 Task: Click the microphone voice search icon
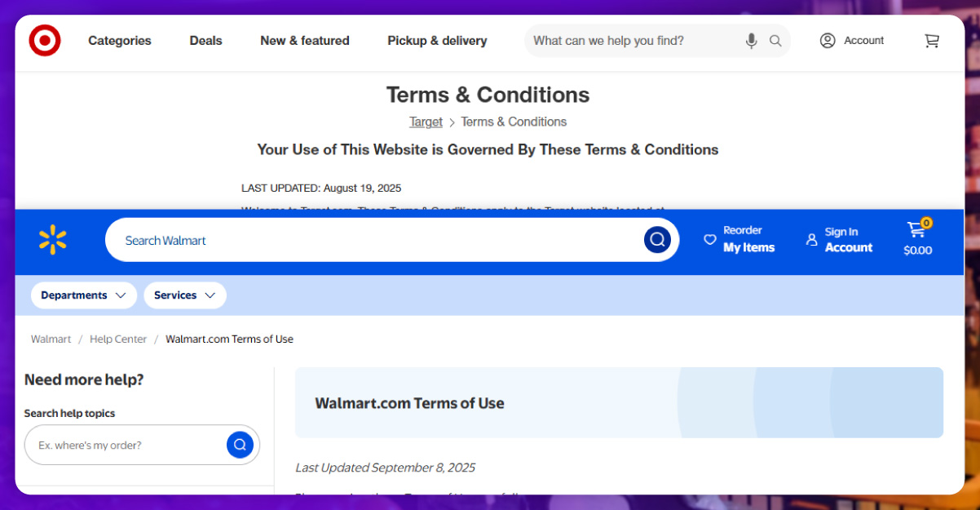(x=751, y=41)
